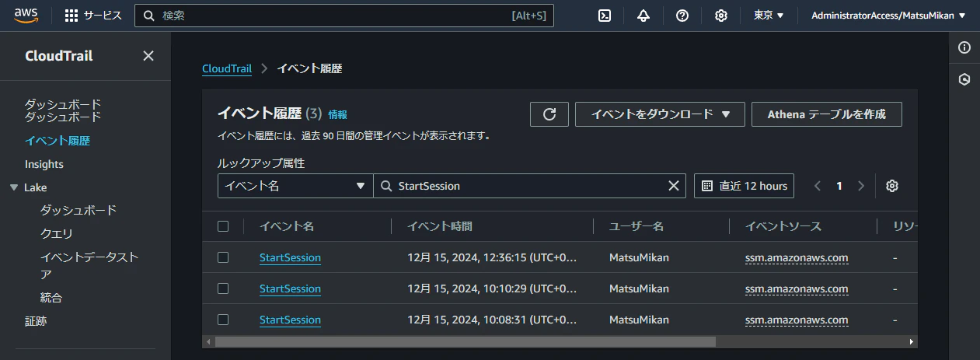Screen dimensions: 980x360
Task: Open the AWS console home logo
Action: pos(26,15)
